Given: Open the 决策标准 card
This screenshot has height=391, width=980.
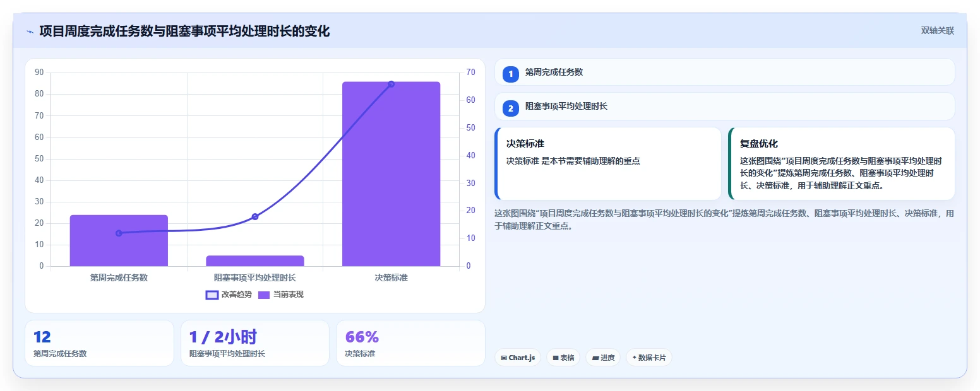Looking at the screenshot, I should tap(608, 164).
